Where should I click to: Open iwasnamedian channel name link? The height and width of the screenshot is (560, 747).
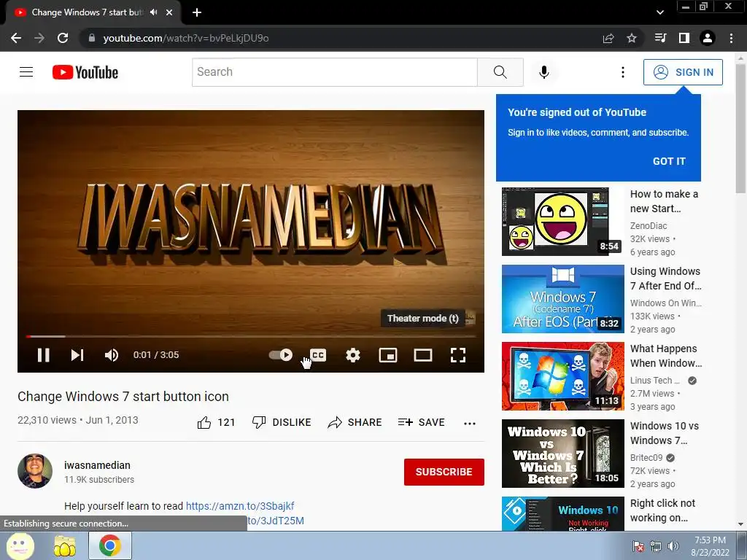[x=97, y=465]
